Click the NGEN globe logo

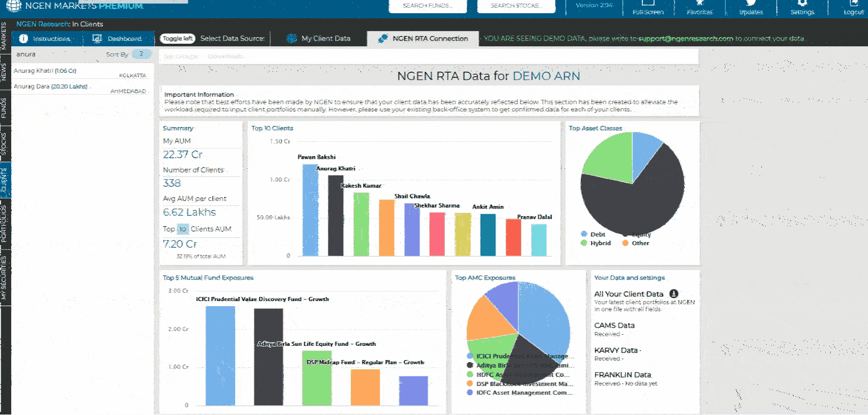[x=14, y=6]
